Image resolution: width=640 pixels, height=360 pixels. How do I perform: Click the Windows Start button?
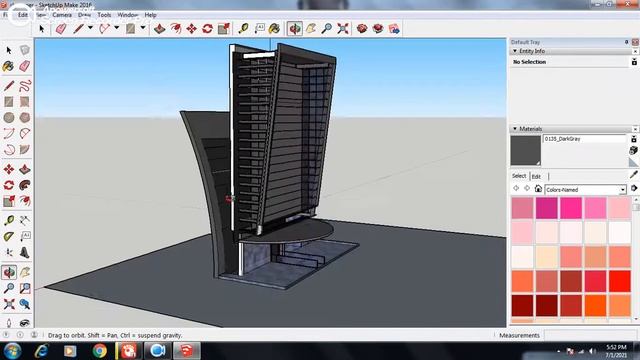(x=12, y=351)
